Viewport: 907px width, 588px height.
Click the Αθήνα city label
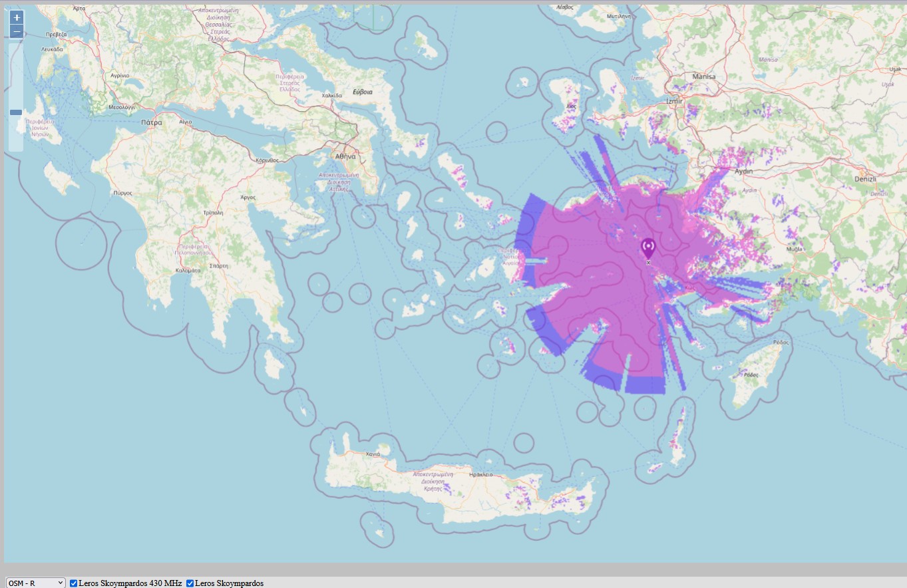(346, 156)
